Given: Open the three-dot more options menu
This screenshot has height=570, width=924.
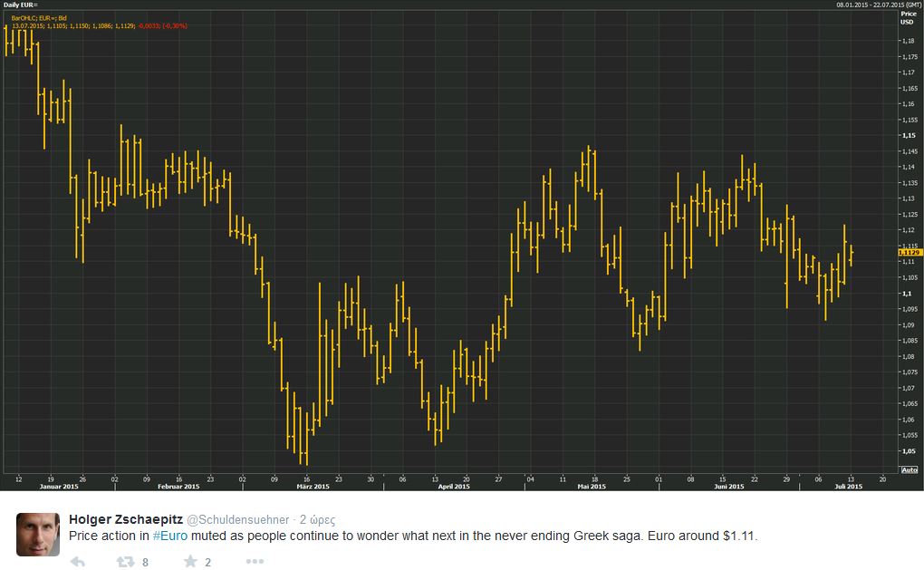Looking at the screenshot, I should pyautogui.click(x=255, y=562).
